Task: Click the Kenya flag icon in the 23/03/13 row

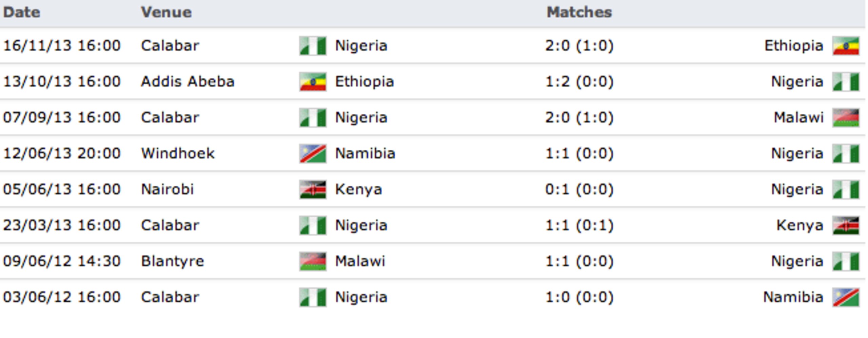Action: [846, 225]
